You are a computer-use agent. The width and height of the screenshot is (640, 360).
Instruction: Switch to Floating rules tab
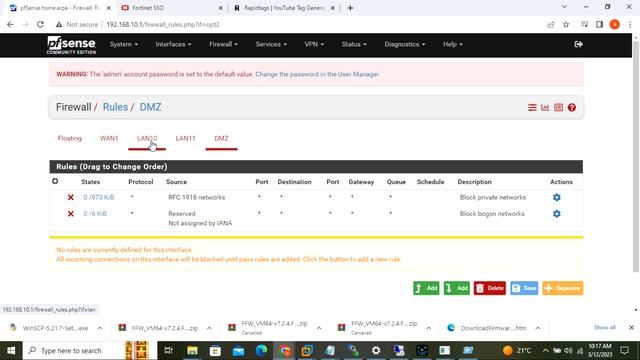click(x=69, y=138)
